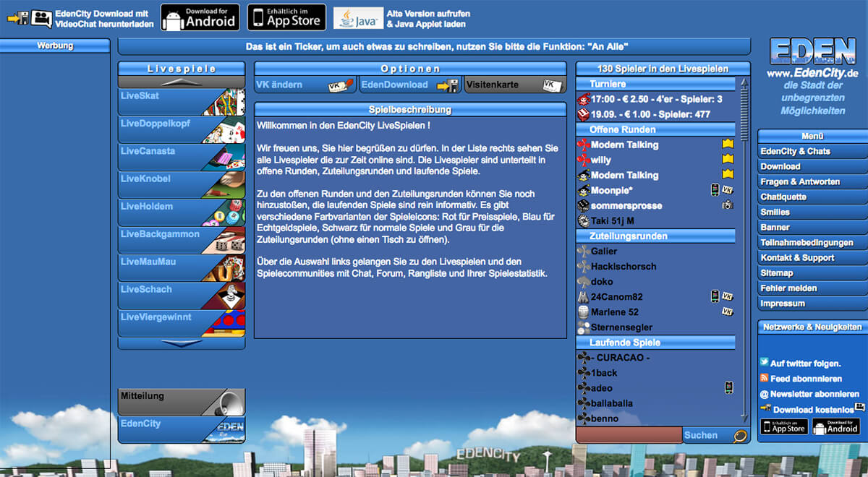Viewport: 868px width, 477px height.
Task: Click the video camera download icon in the header
Action: pyautogui.click(x=41, y=18)
